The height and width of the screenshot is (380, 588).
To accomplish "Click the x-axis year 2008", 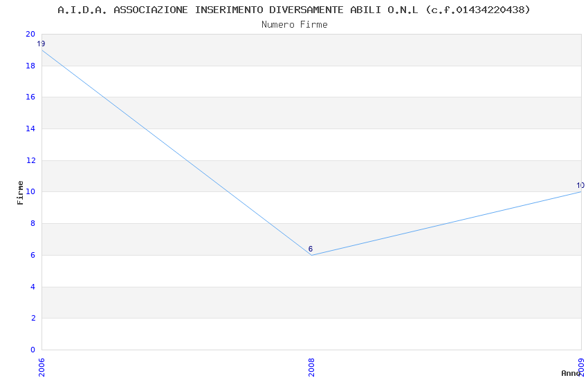I will point(311,368).
